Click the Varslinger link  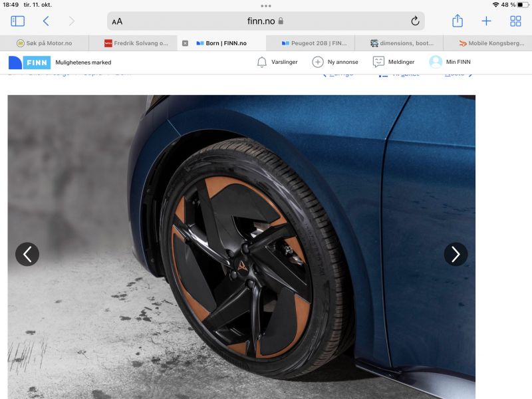click(285, 62)
